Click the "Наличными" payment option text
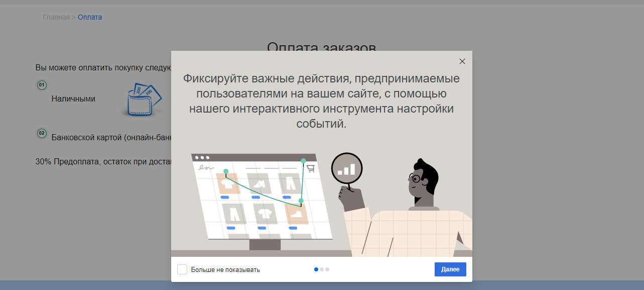 (73, 99)
